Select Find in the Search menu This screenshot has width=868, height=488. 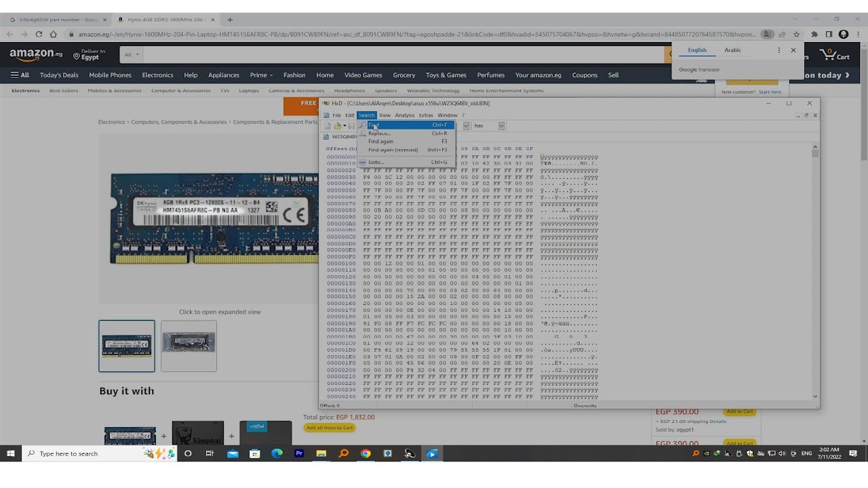pos(406,125)
